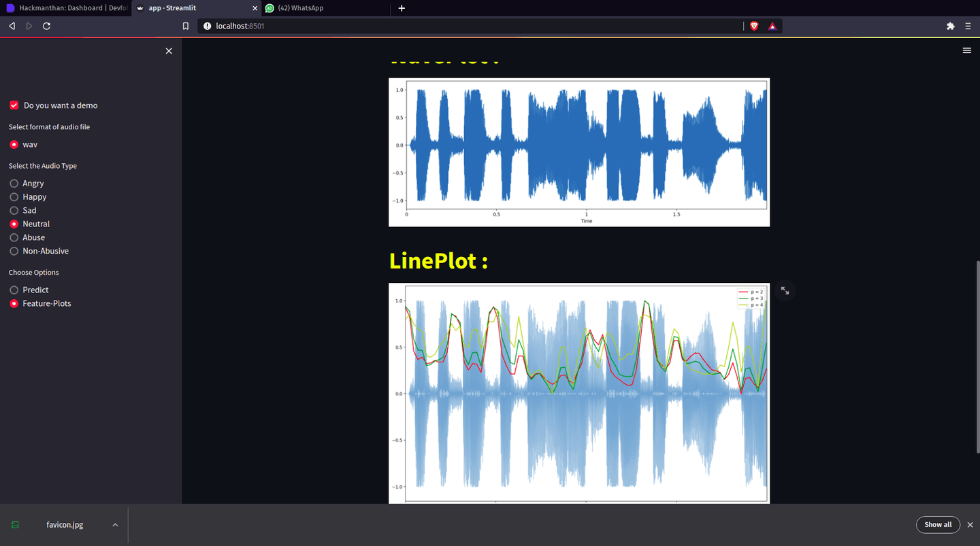Open a new browser tab
This screenshot has height=546, width=980.
402,8
